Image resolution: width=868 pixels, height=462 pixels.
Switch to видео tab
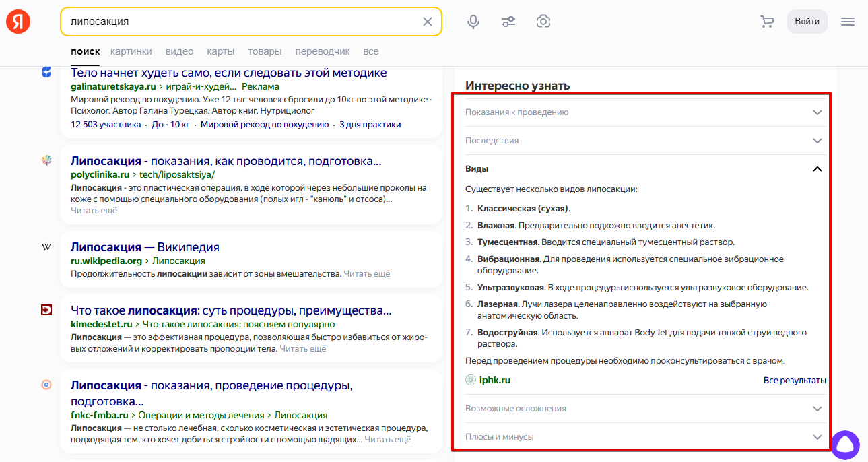pos(179,51)
